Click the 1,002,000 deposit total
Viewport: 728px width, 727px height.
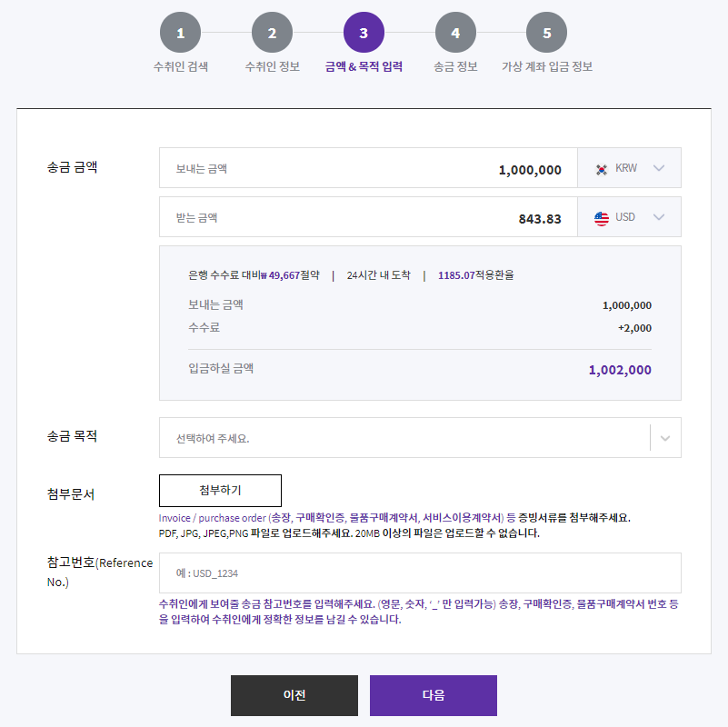pyautogui.click(x=620, y=370)
